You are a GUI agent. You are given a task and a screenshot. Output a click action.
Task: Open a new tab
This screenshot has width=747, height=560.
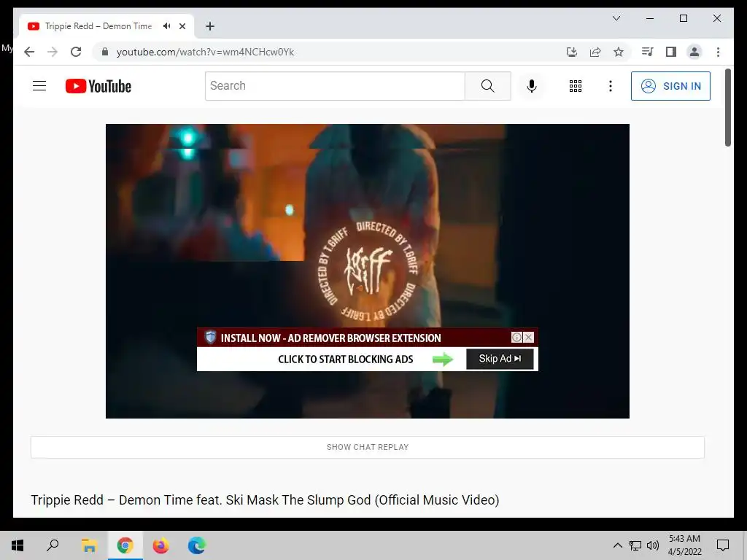(209, 26)
